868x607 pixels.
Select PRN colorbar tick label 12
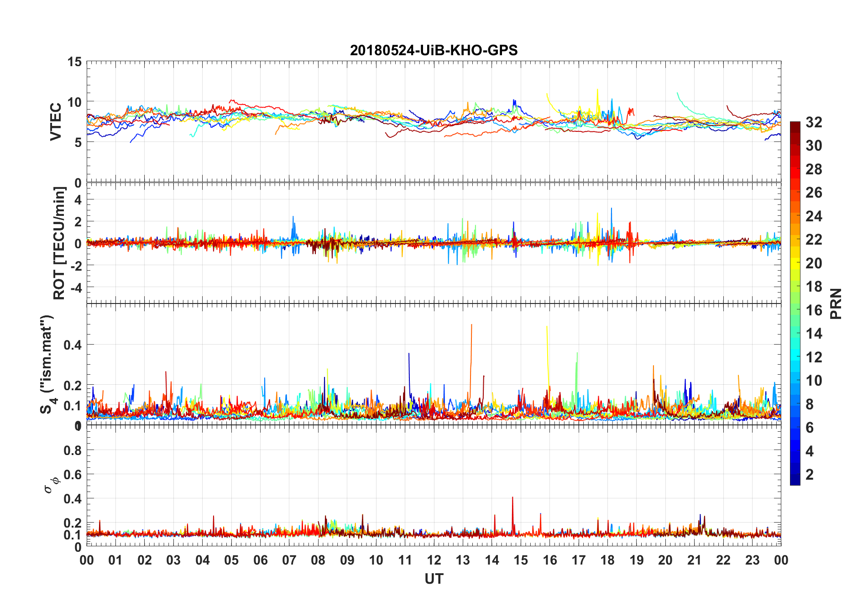(x=814, y=357)
